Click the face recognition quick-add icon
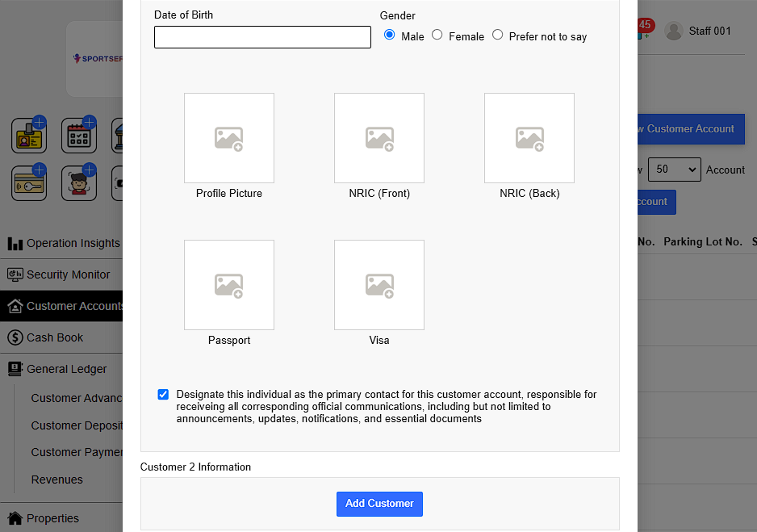The height and width of the screenshot is (532, 757). coord(79,182)
